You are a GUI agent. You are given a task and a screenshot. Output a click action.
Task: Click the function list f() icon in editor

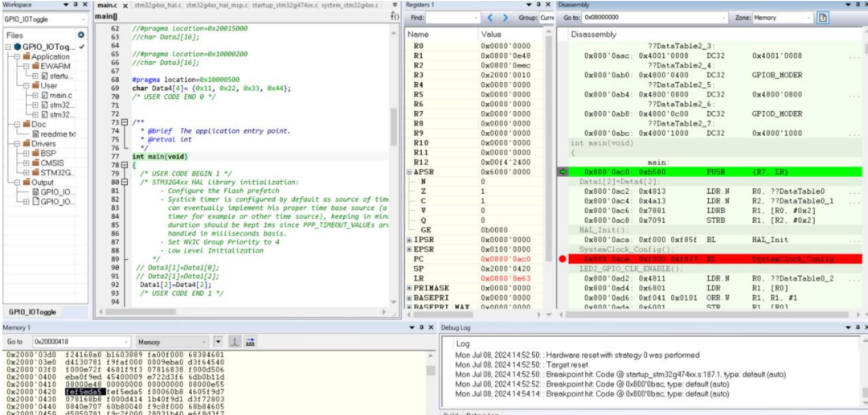(x=395, y=17)
